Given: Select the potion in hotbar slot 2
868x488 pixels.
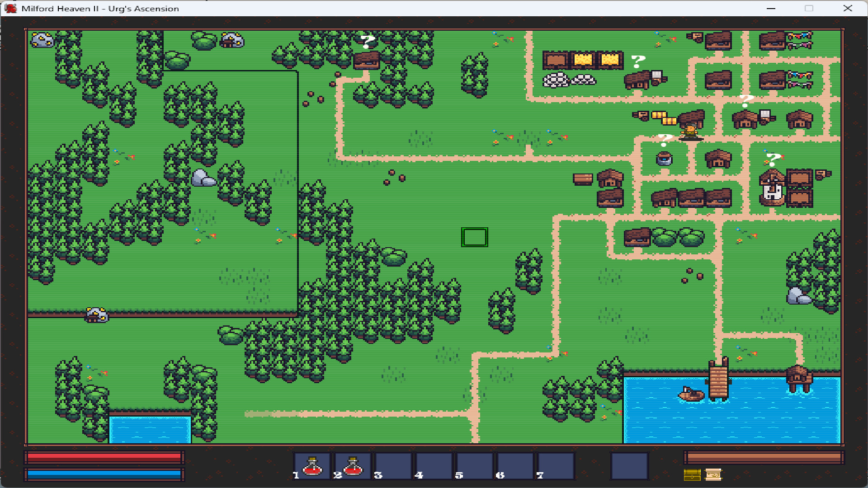Looking at the screenshot, I should click(x=351, y=466).
